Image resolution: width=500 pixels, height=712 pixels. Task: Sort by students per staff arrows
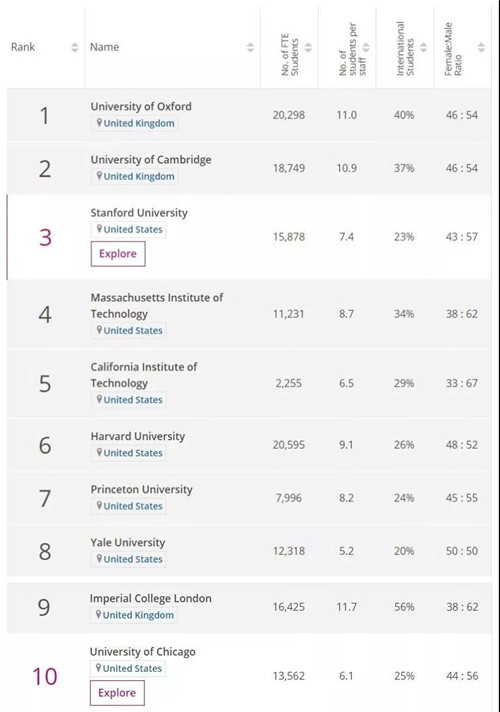366,47
